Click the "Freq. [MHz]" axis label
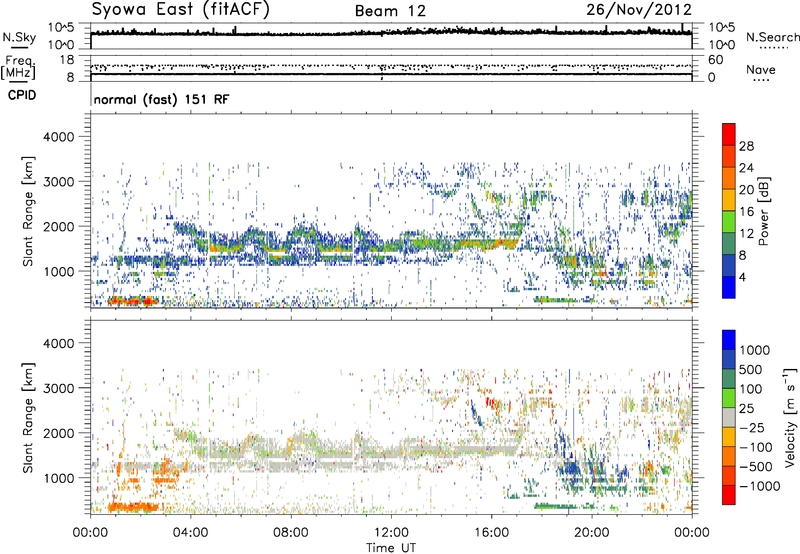Viewport: 800px width, 554px height. [x=18, y=67]
